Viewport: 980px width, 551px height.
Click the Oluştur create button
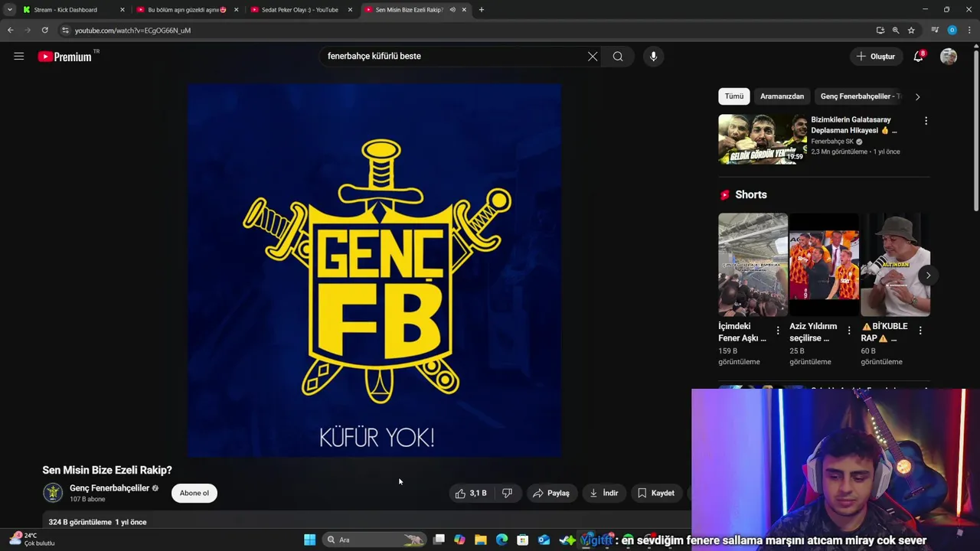(876, 56)
